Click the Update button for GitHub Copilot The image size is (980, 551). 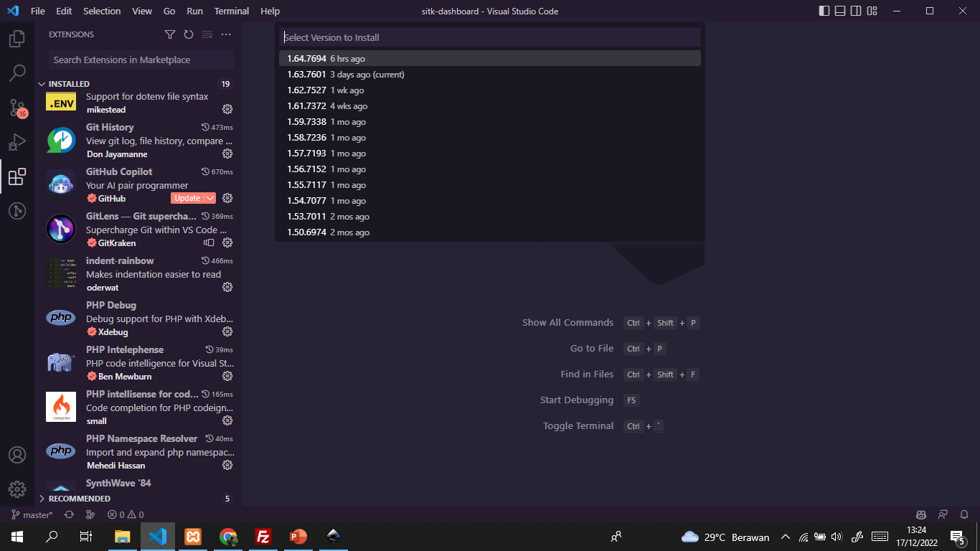click(x=187, y=198)
